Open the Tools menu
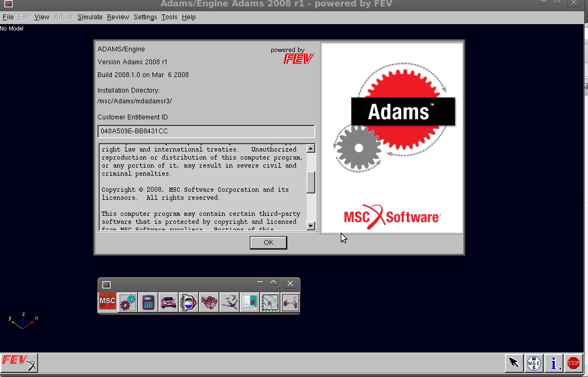The image size is (588, 377). point(169,17)
